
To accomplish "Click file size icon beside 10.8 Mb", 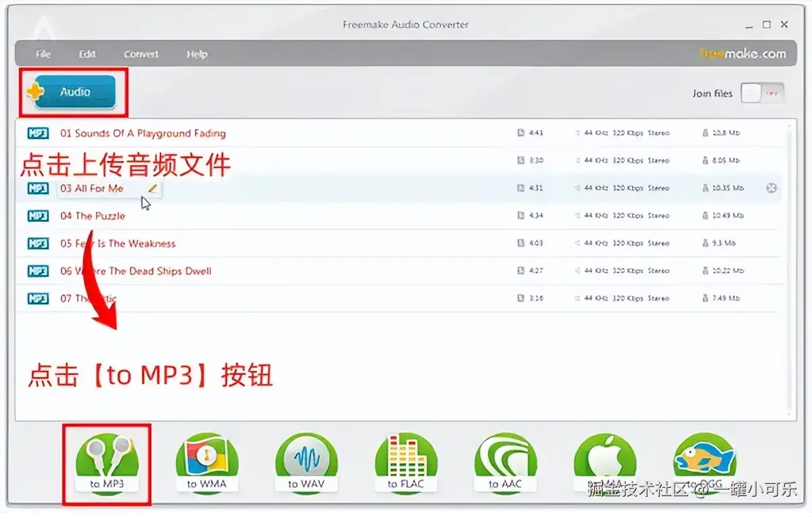I will click(x=706, y=133).
